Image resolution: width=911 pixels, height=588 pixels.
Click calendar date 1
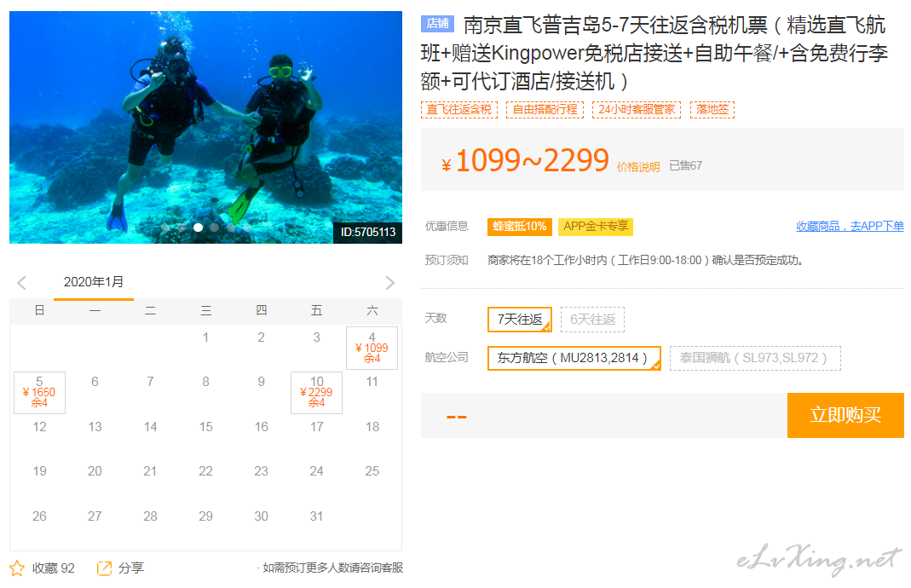point(205,337)
